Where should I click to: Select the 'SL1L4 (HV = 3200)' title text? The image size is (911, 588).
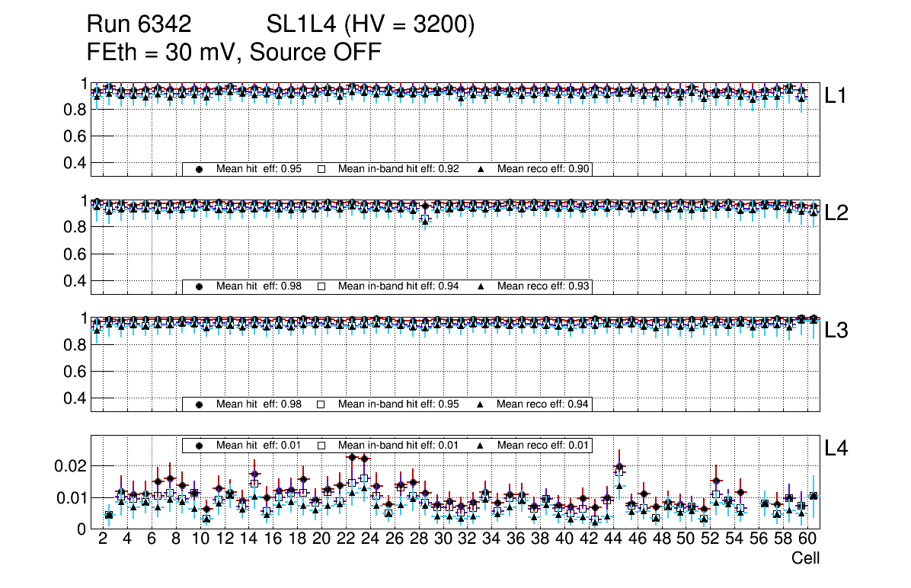(x=370, y=25)
